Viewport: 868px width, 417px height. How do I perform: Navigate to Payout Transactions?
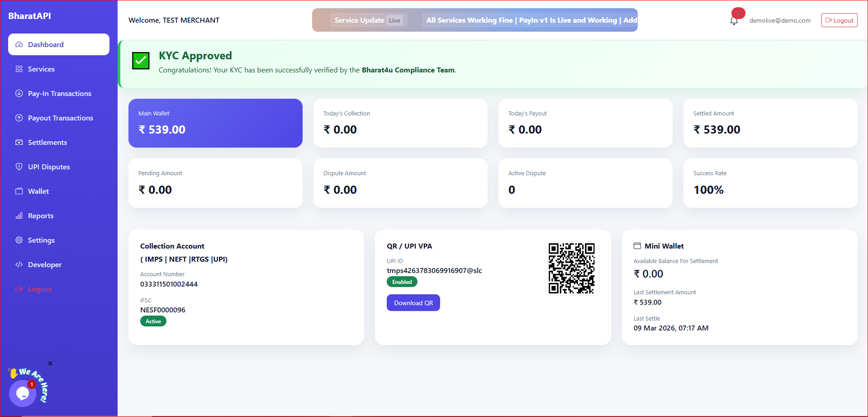click(60, 118)
